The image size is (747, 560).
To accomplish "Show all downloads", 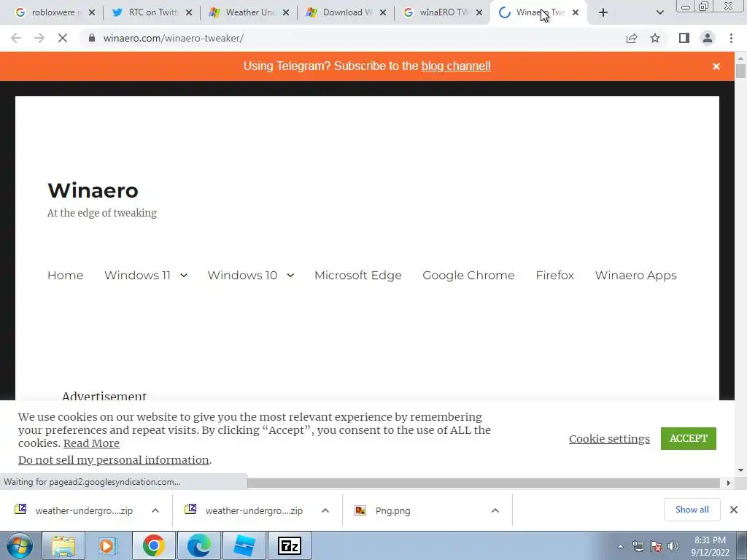I will pos(692,510).
